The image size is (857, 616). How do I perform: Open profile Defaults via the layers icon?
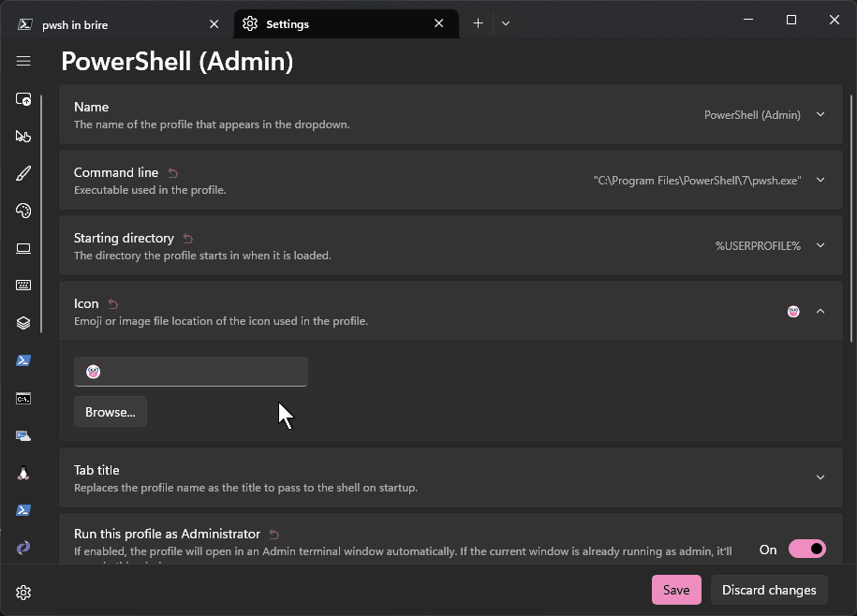click(x=23, y=323)
